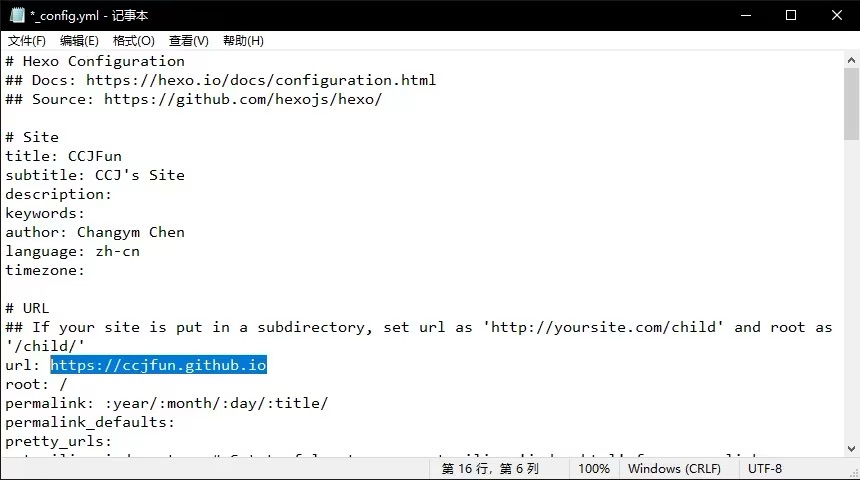Click the 100% zoom indicator in status bar

tap(593, 468)
